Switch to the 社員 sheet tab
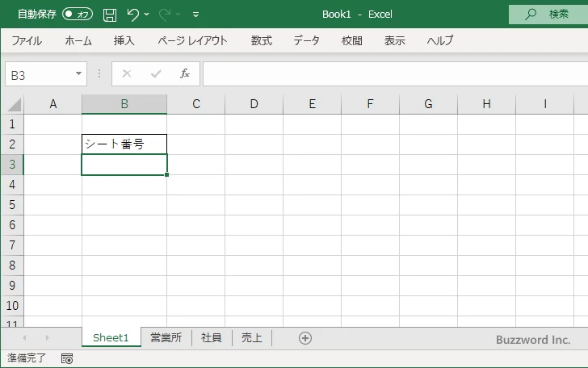This screenshot has width=588, height=368. [212, 337]
